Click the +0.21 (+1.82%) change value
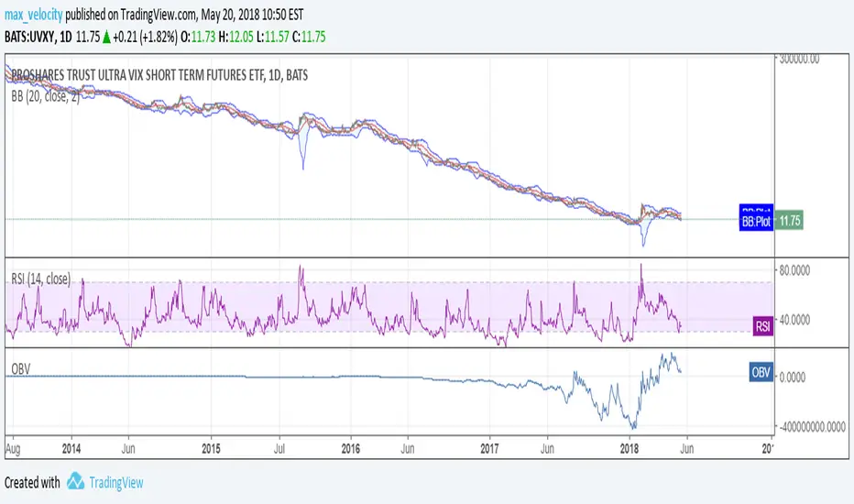Screen dimensions: 854x504 145,37
